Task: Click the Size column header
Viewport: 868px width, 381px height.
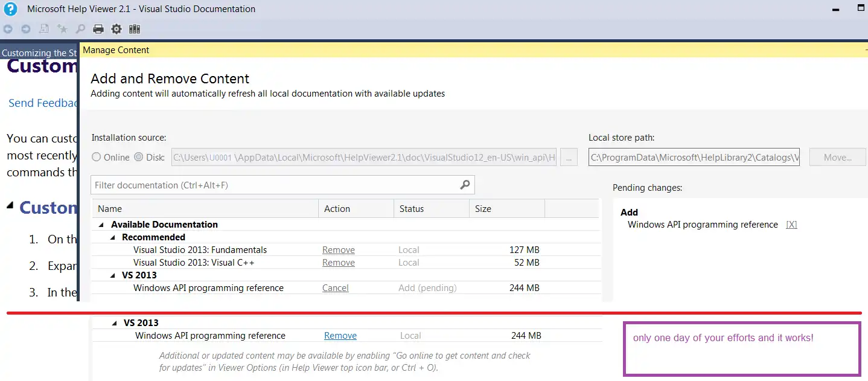Action: [x=507, y=208]
